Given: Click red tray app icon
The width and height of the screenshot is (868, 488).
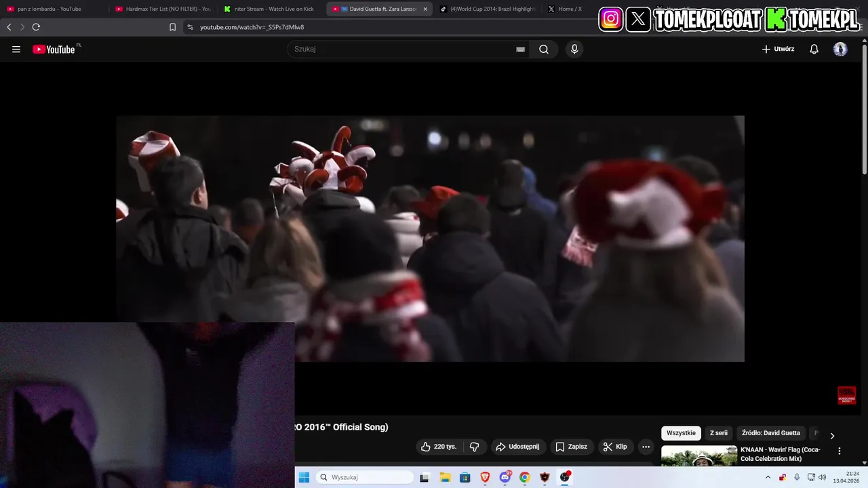Looking at the screenshot, I should click(x=783, y=477).
